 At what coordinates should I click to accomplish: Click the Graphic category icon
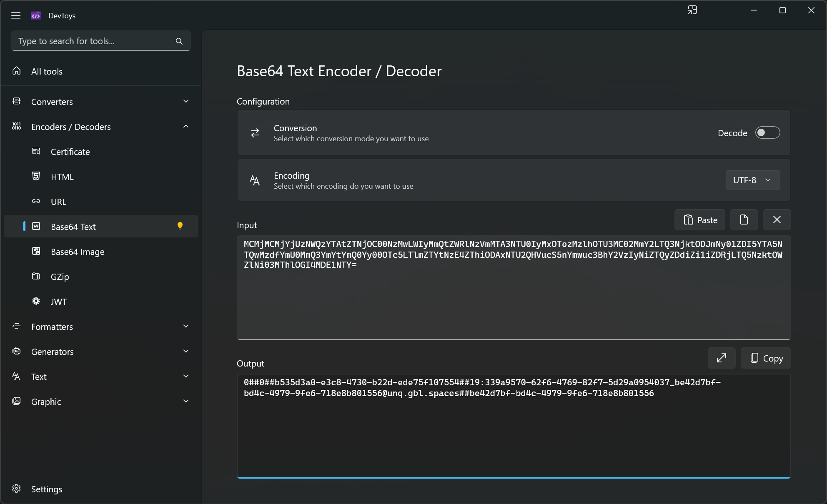17,402
